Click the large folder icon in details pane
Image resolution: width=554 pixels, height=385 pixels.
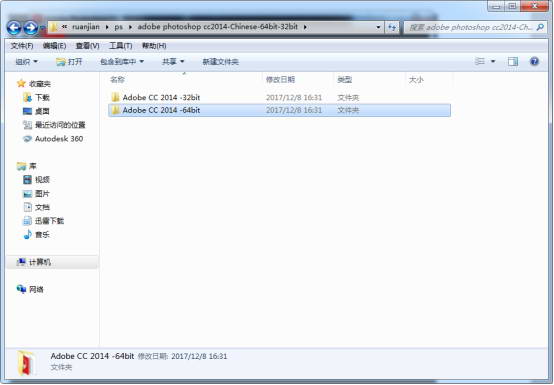pyautogui.click(x=27, y=363)
